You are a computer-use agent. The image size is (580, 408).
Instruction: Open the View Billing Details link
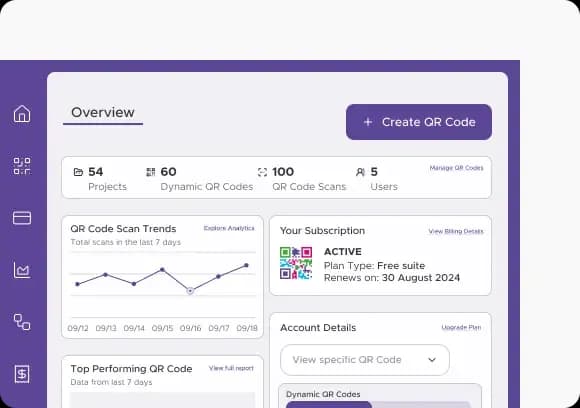[x=456, y=232]
